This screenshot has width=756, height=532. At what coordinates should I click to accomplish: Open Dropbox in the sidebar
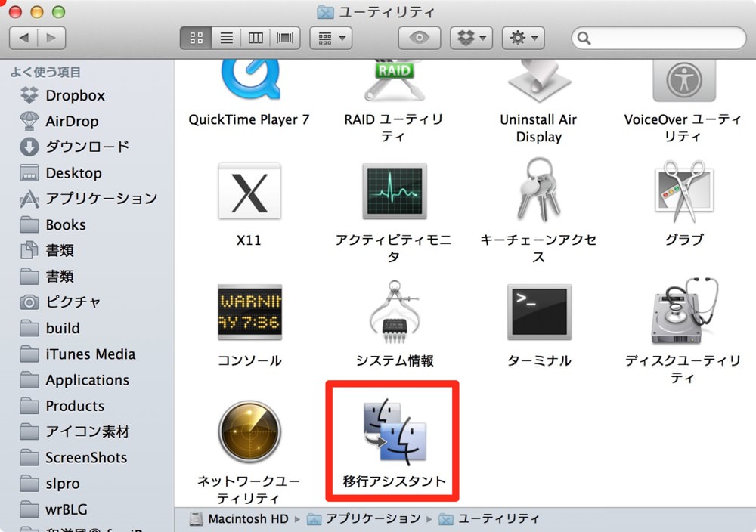(x=87, y=95)
